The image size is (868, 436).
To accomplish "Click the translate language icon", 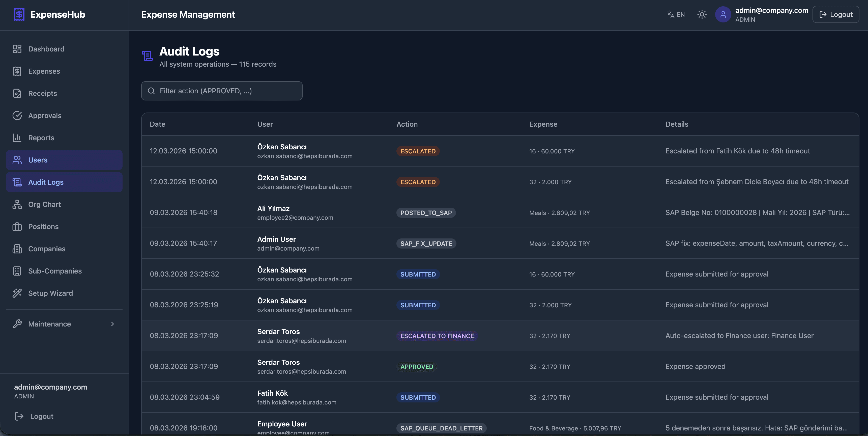I will tap(671, 14).
